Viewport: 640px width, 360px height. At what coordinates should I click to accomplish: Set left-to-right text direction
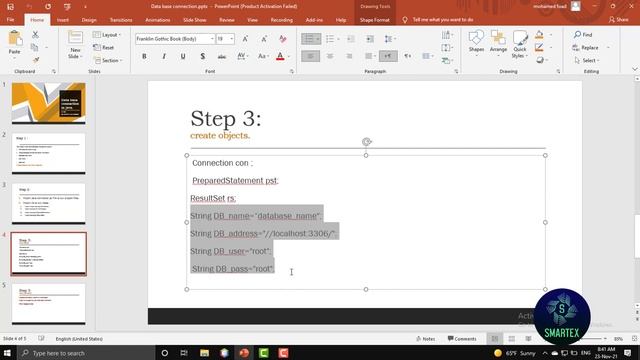point(388,56)
